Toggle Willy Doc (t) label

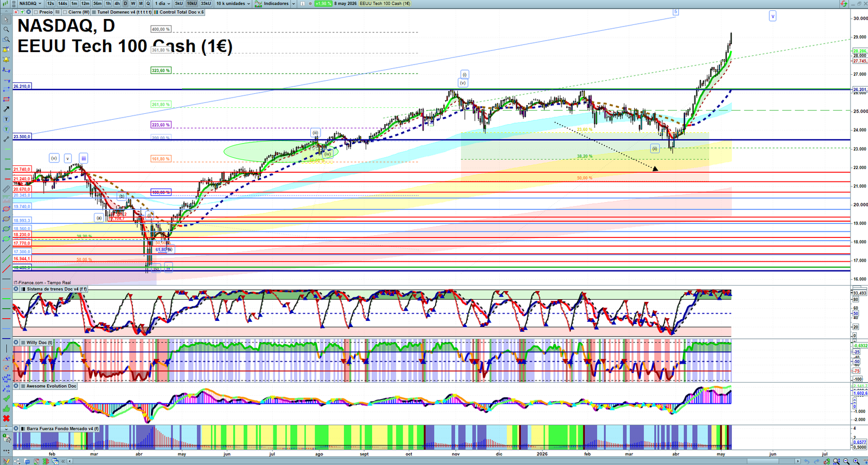[40, 343]
